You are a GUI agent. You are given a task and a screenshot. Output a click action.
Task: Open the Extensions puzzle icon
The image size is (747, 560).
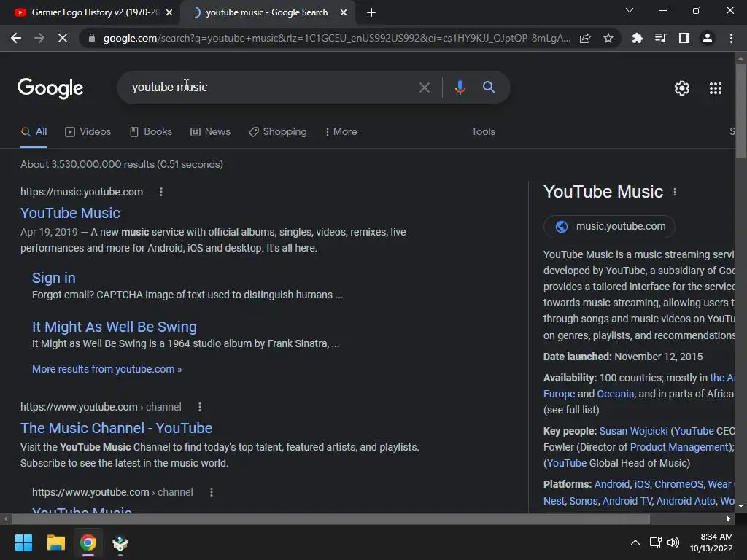pos(637,38)
